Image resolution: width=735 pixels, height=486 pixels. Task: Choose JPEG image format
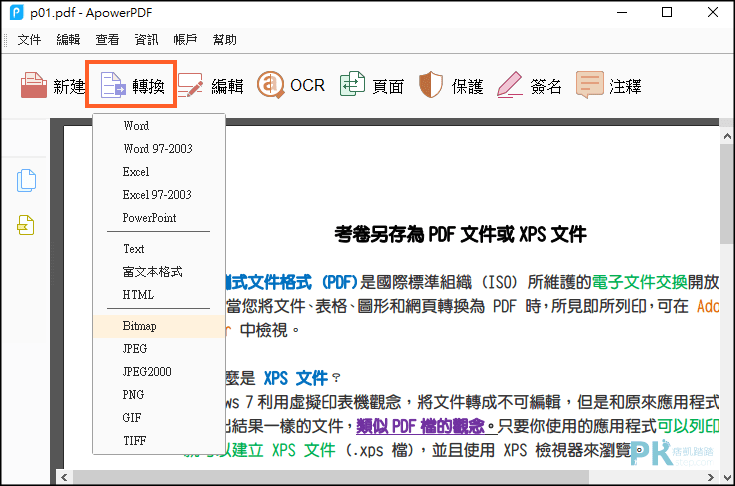[x=159, y=349]
